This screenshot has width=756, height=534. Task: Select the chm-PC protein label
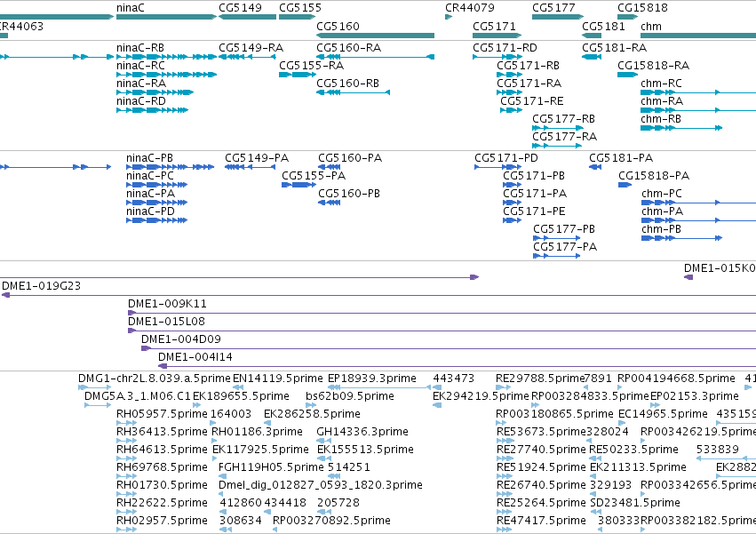click(662, 194)
